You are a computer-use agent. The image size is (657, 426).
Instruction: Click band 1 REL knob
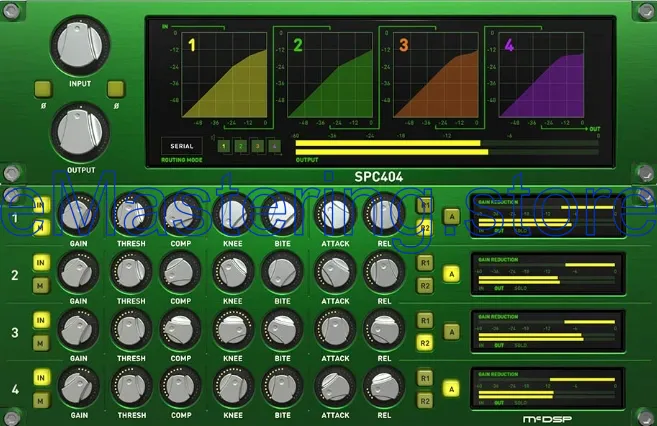pos(384,215)
